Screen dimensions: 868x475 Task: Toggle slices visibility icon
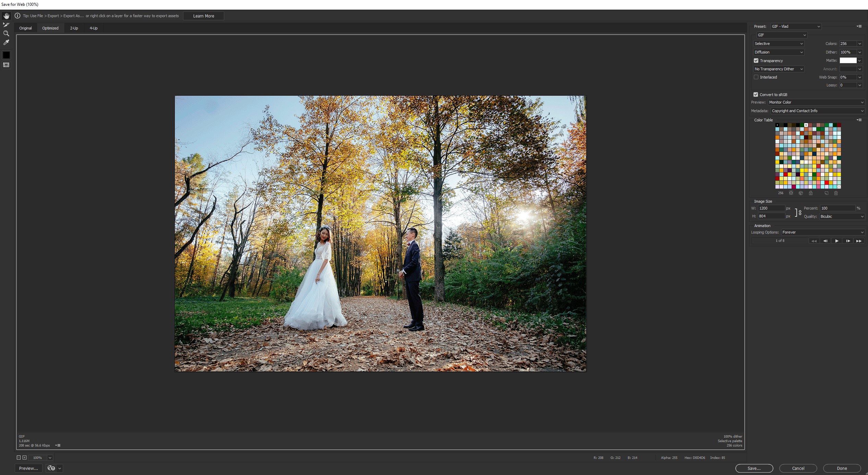point(6,65)
